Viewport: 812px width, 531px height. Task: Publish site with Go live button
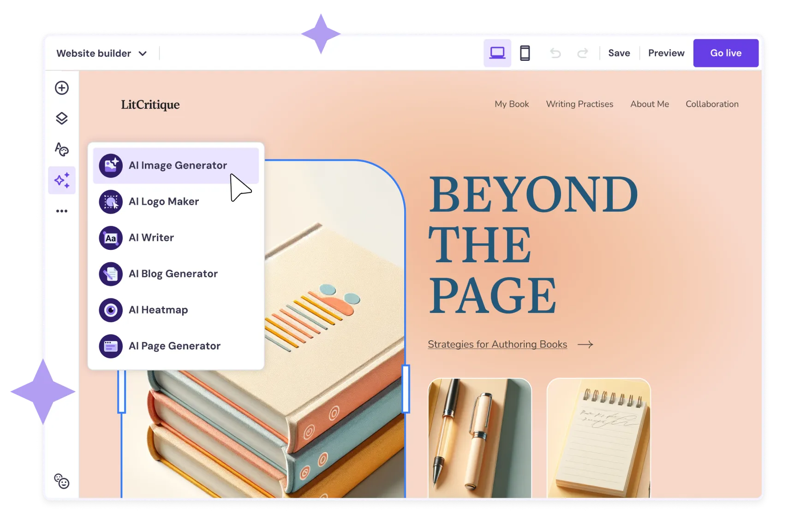coord(726,53)
